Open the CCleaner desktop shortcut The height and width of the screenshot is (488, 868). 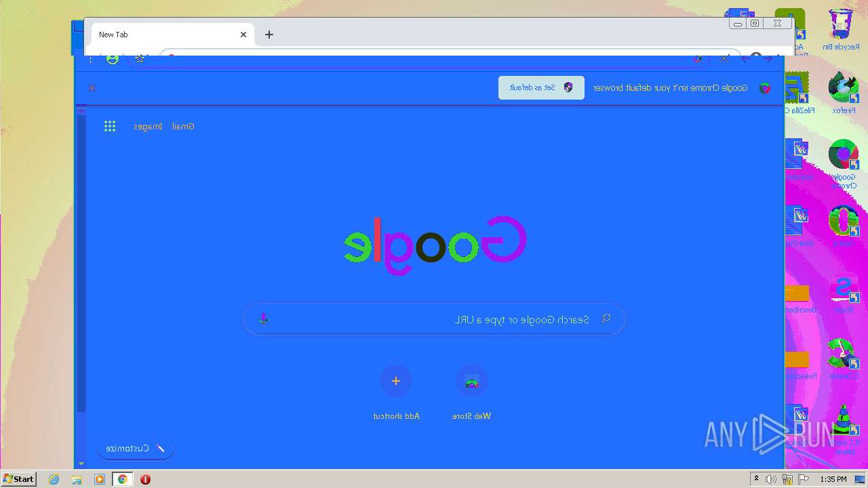843,359
